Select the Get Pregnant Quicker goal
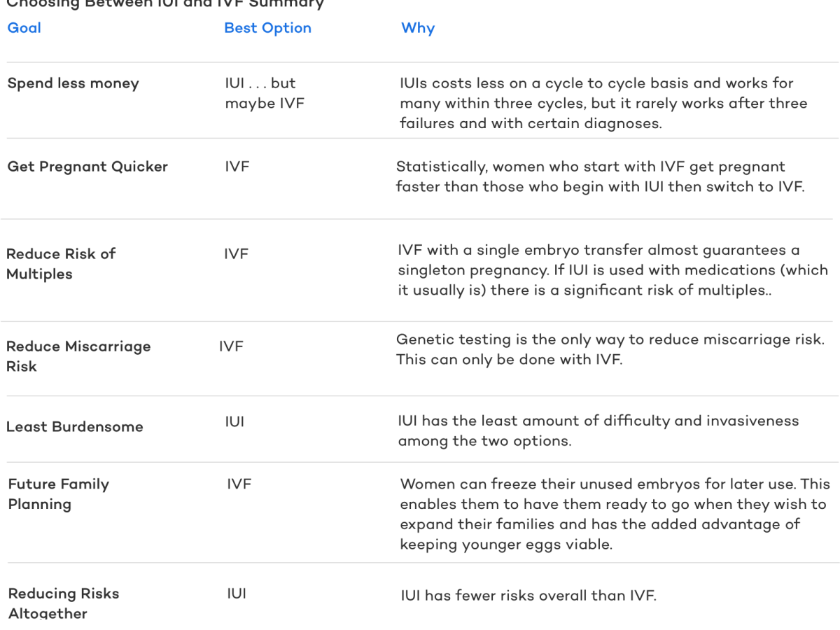The image size is (840, 630). point(87,167)
